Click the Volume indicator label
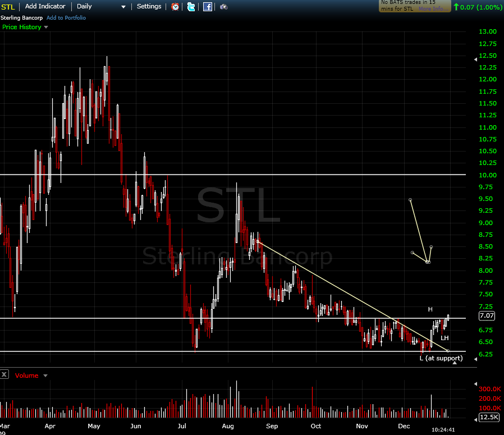 27,376
